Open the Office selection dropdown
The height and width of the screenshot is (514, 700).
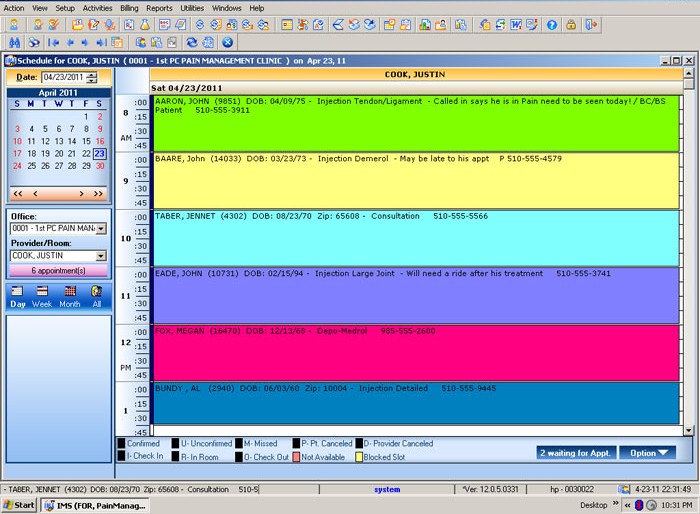coord(101,229)
